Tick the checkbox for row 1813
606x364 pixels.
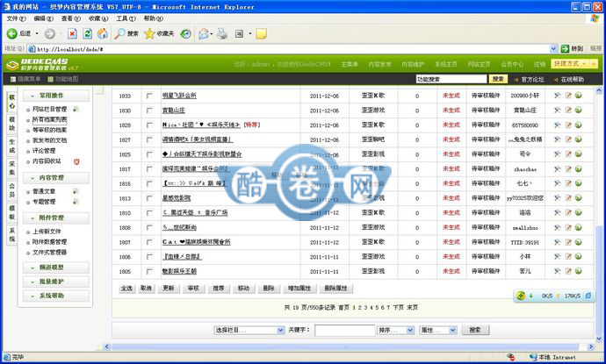(149, 198)
